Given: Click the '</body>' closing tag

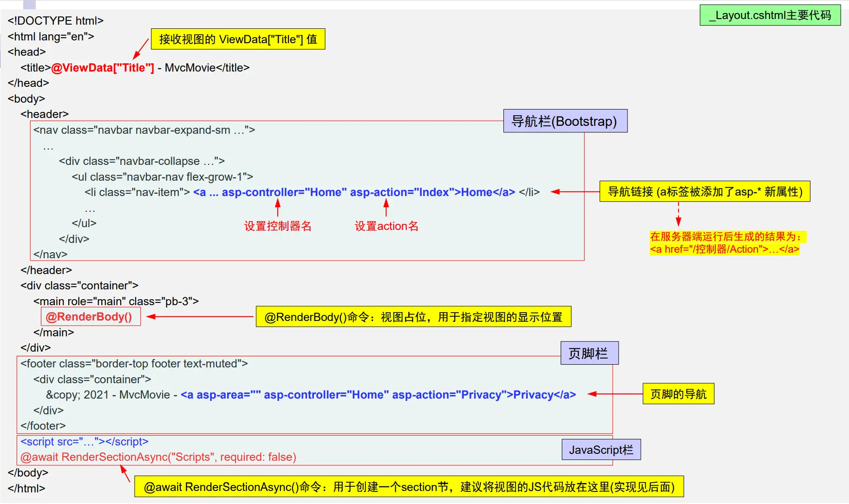Looking at the screenshot, I should [28, 473].
